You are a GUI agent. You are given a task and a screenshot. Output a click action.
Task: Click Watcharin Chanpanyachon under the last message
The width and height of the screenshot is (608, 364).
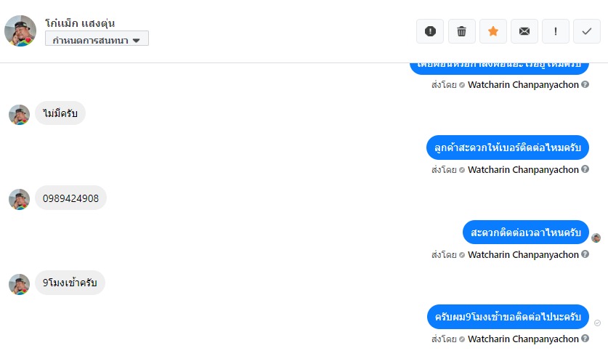pos(523,339)
